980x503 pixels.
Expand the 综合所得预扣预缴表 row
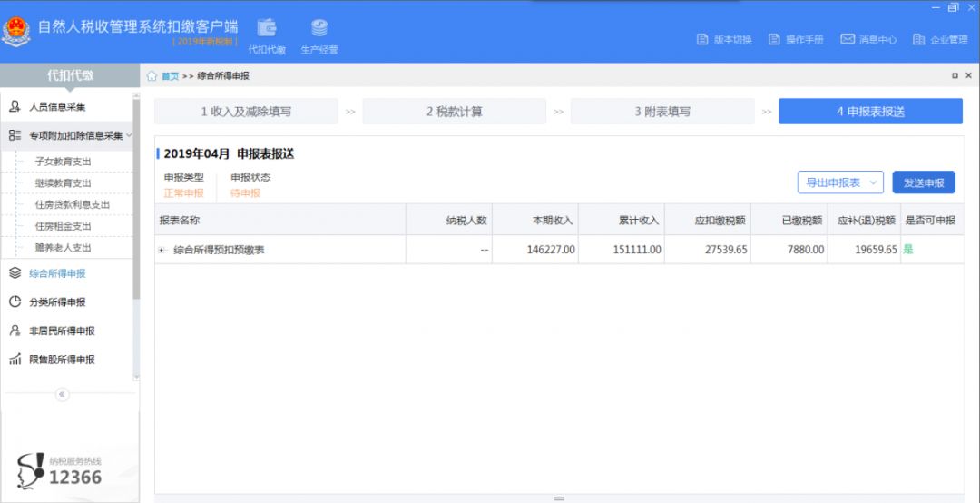coord(162,250)
